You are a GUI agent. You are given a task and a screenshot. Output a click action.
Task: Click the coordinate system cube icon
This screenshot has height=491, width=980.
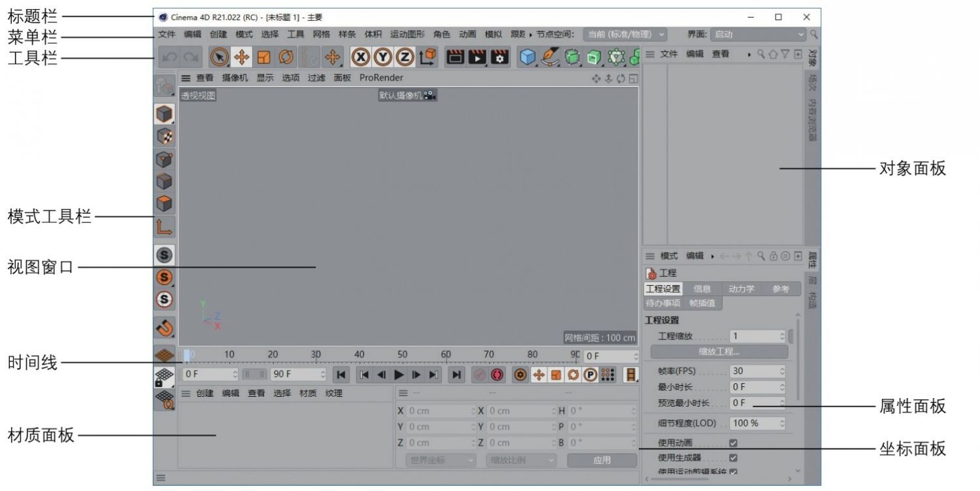427,58
